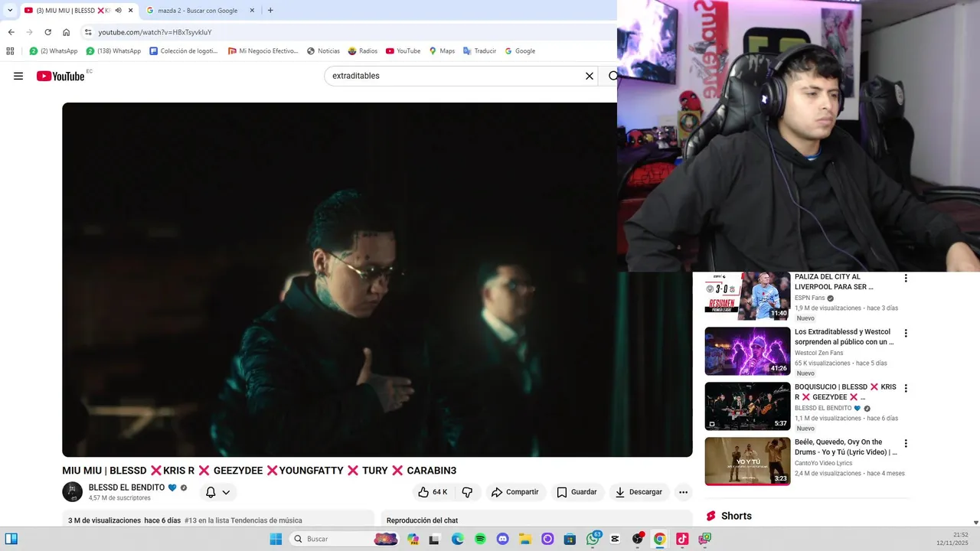Open options for BOQUISUCIO video

coord(906,389)
